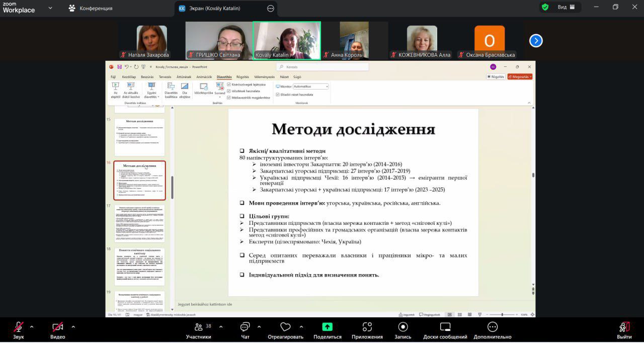This screenshot has height=343, width=644.
Task: Leave the meeting via Выйти
Action: point(624,327)
